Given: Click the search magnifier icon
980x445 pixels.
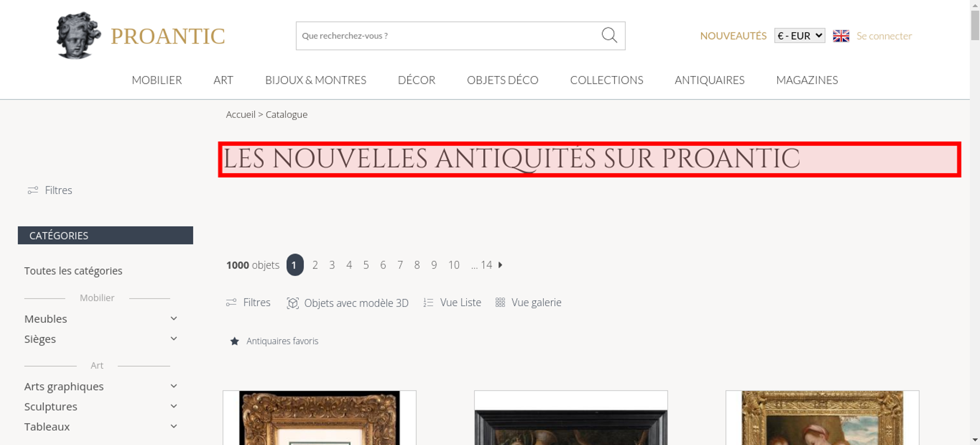Looking at the screenshot, I should point(609,35).
